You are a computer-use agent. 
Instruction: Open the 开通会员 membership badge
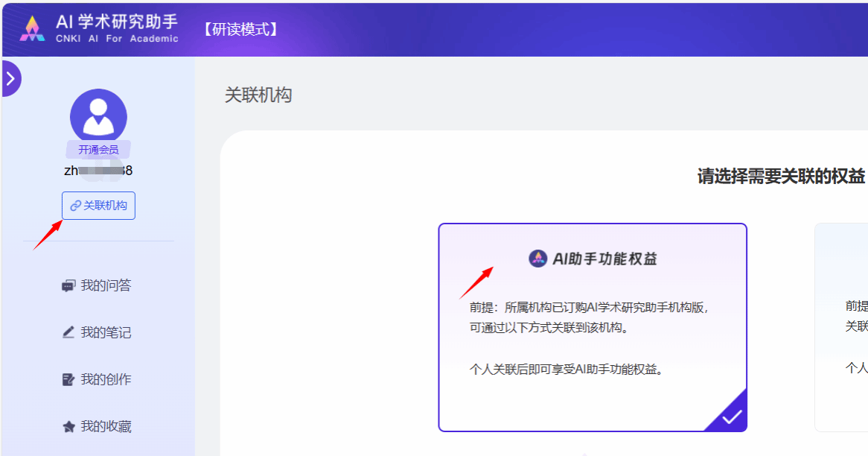tap(98, 150)
